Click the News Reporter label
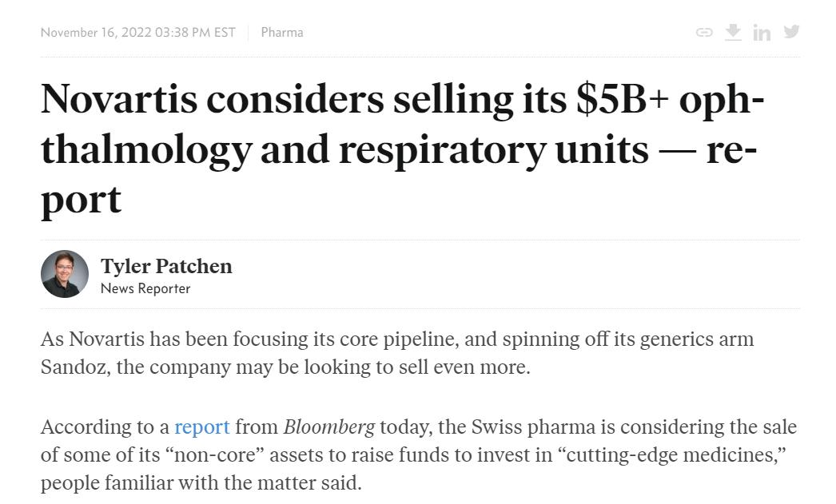This screenshot has width=836, height=504. [145, 288]
